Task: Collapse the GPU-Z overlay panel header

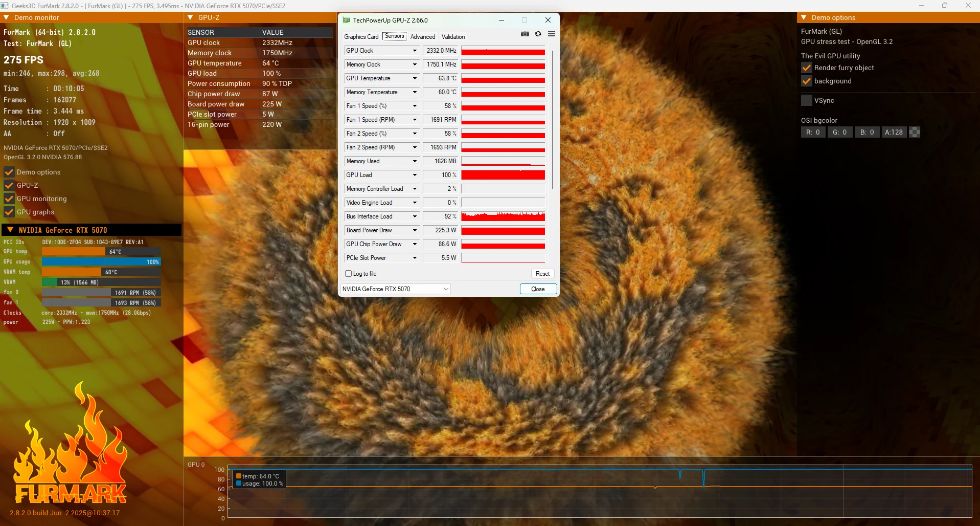Action: 191,17
